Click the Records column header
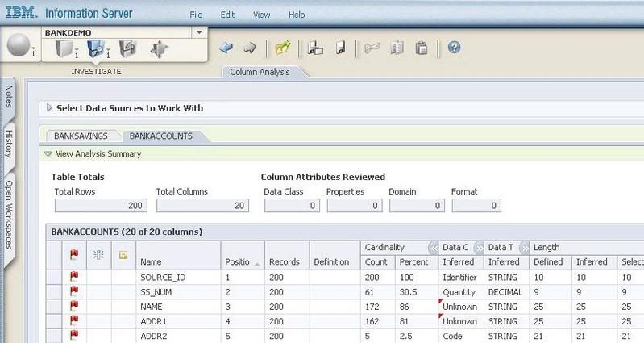The height and width of the screenshot is (343, 644). tap(284, 261)
